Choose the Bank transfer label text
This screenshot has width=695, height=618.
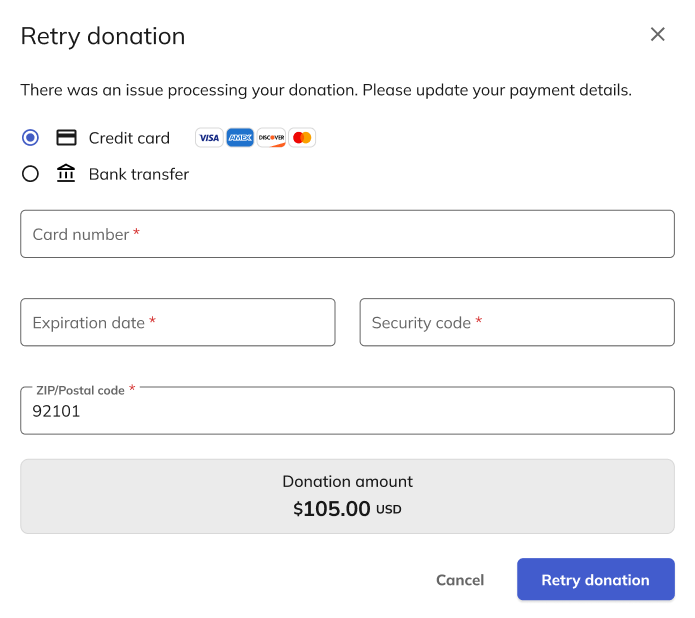click(x=138, y=174)
